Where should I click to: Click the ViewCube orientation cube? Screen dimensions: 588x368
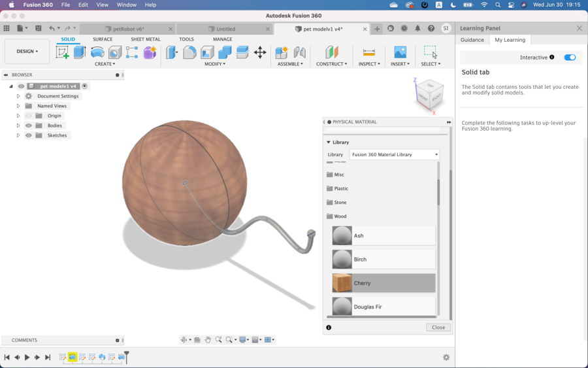pyautogui.click(x=430, y=93)
